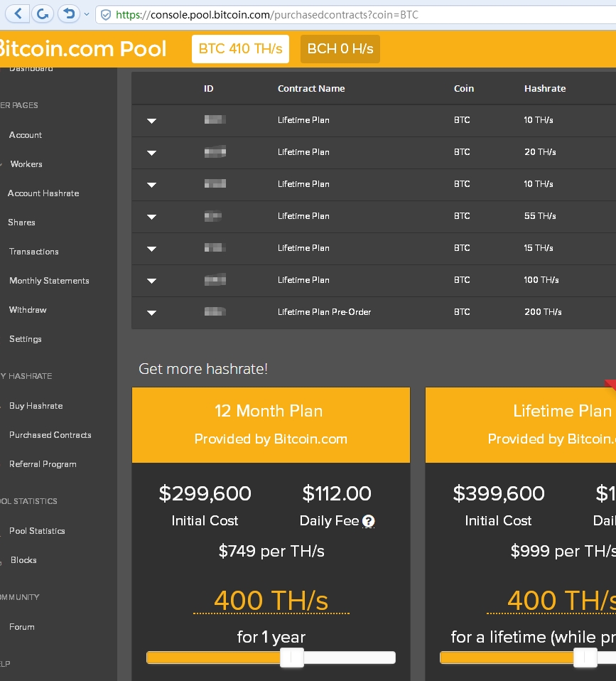Select the BTC 410 TH/s tab
Image resolution: width=616 pixels, height=681 pixels.
point(240,48)
